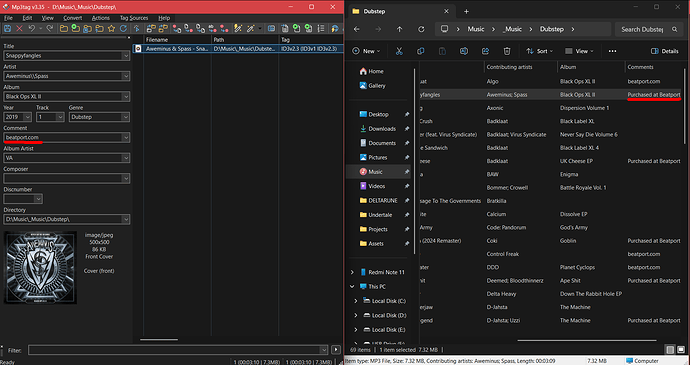
Task: Open the File menu in Mp3tag
Action: point(8,18)
